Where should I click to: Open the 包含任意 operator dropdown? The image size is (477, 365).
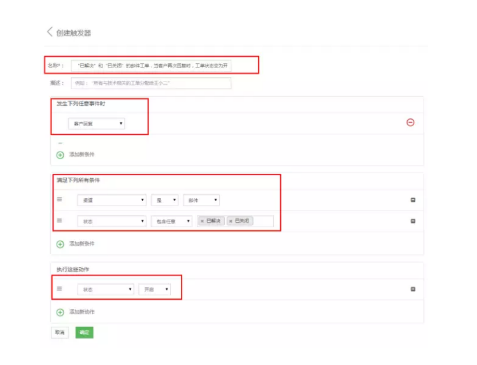[172, 221]
